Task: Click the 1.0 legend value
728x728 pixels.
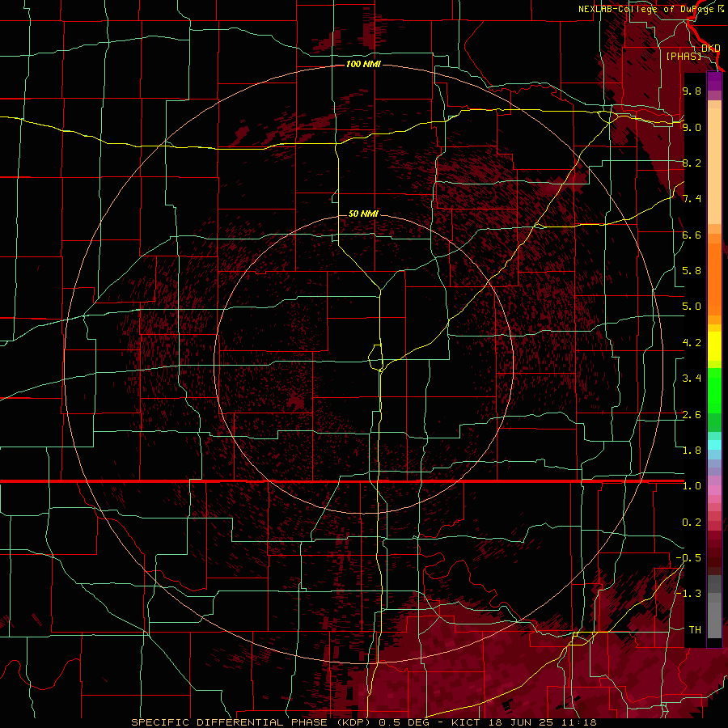Action: click(x=692, y=486)
